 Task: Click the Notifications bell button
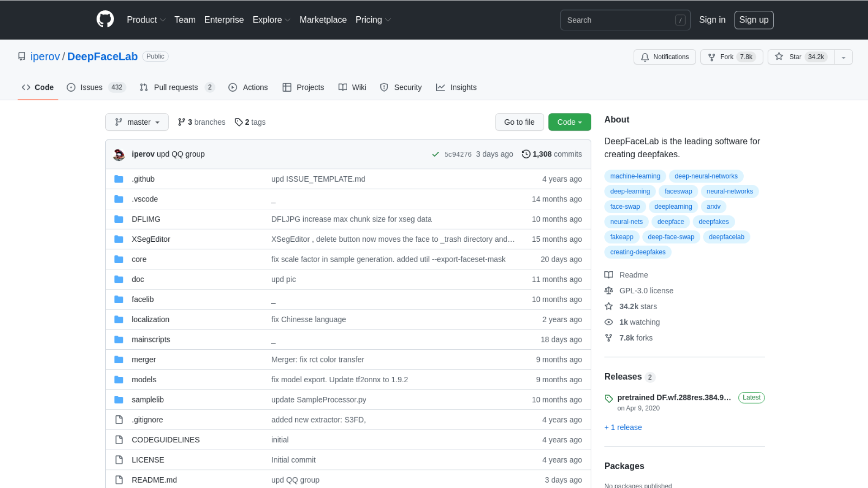pos(665,57)
